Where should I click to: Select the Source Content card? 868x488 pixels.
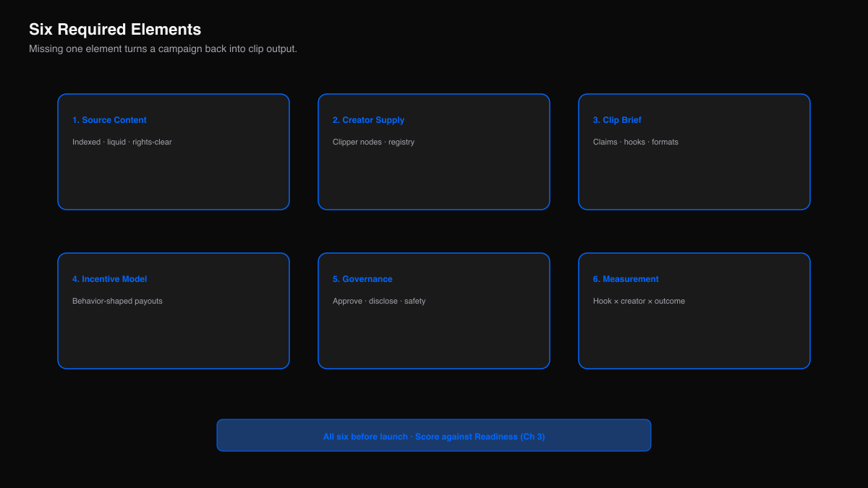(x=174, y=152)
